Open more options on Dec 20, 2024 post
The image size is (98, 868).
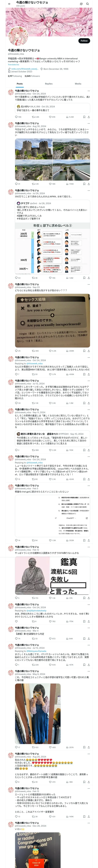[x=89, y=823]
